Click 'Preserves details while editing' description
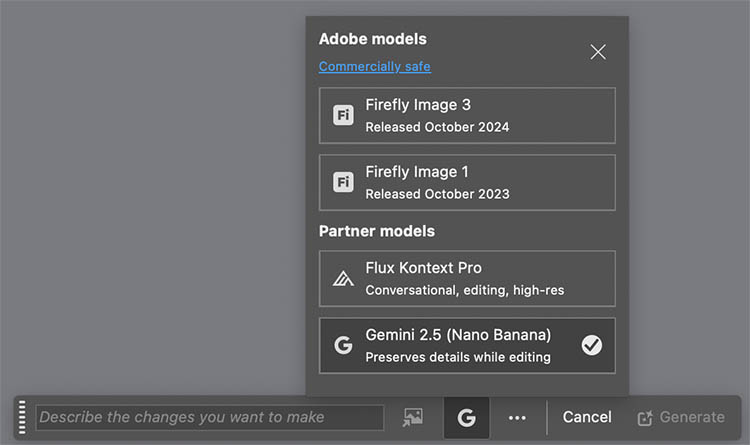This screenshot has width=750, height=445. 458,357
